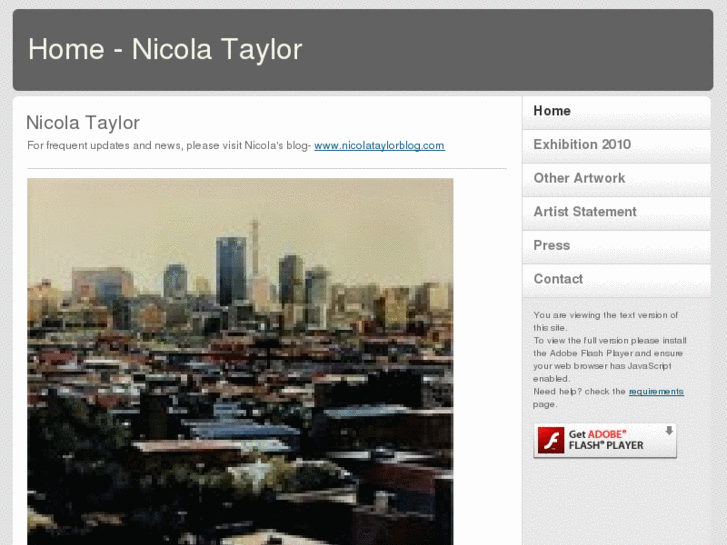
Task: View the Artist Statement page
Action: coord(616,212)
